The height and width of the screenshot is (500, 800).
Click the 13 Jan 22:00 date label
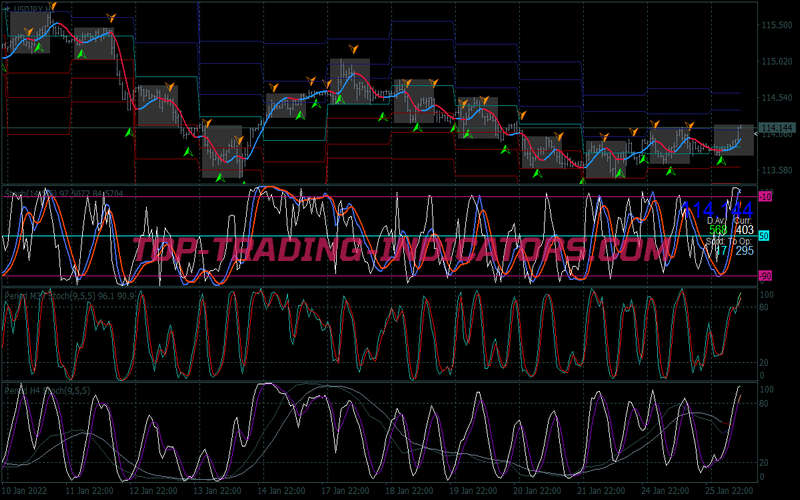pyautogui.click(x=217, y=491)
